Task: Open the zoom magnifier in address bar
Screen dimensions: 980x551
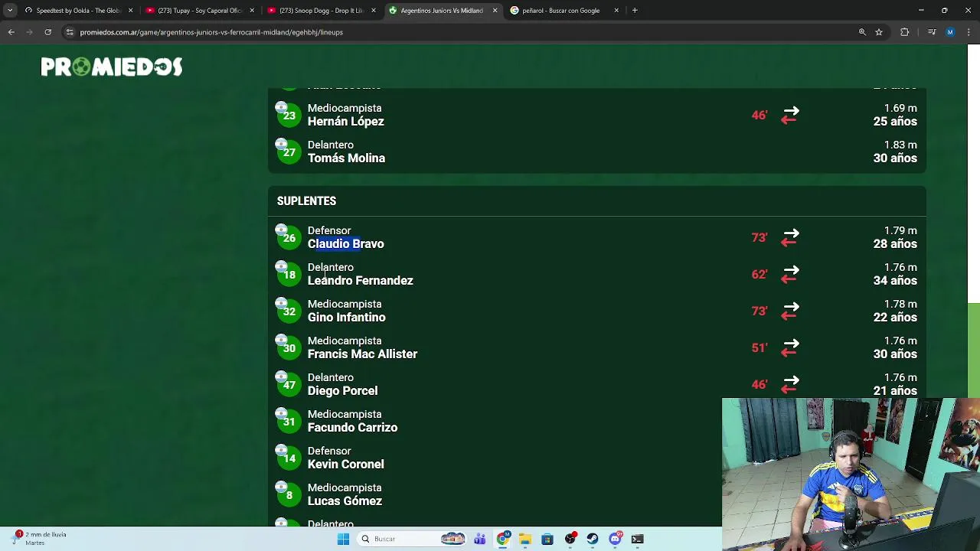Action: (x=862, y=32)
